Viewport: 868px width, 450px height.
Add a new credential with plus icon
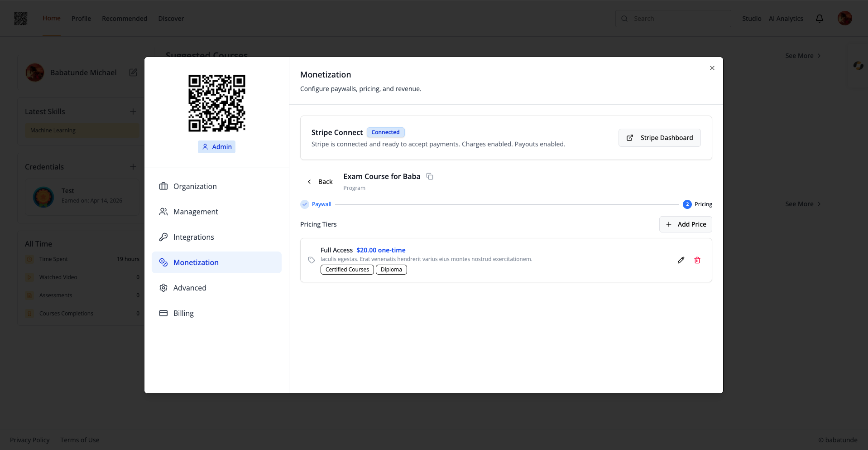coord(133,167)
